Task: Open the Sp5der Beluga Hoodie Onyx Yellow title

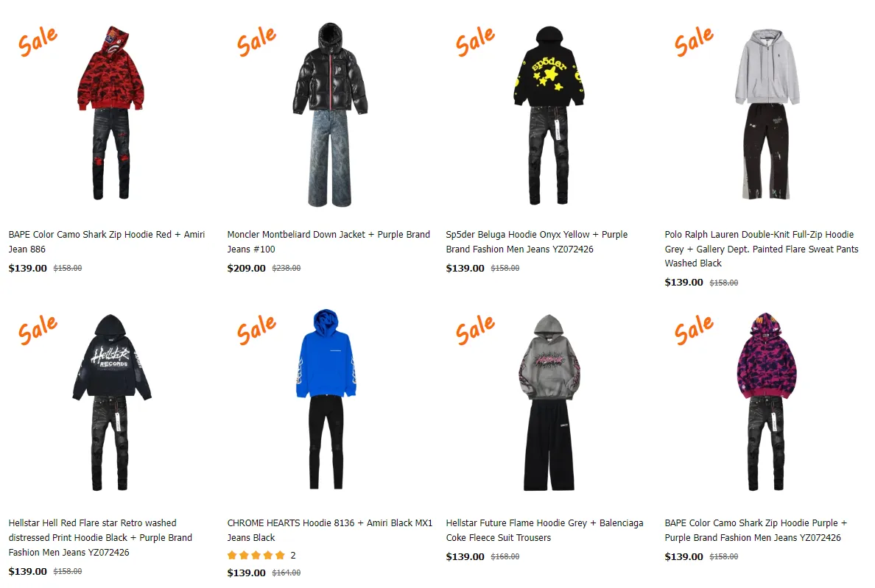Action: point(537,242)
